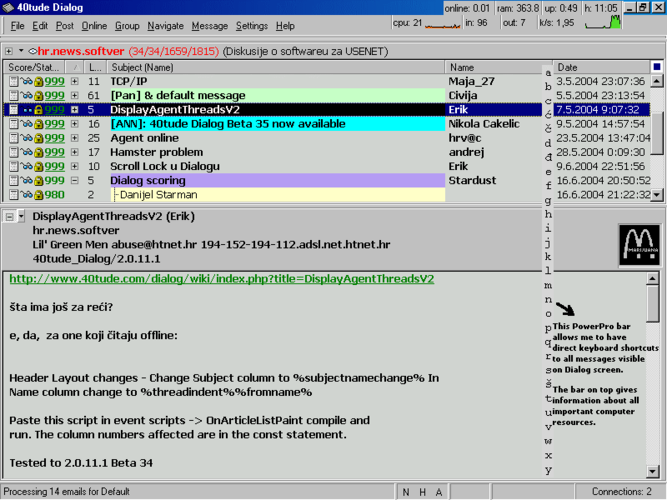Click the lock icon of [Pan] & default message row
This screenshot has width=667, height=500.
coord(39,95)
